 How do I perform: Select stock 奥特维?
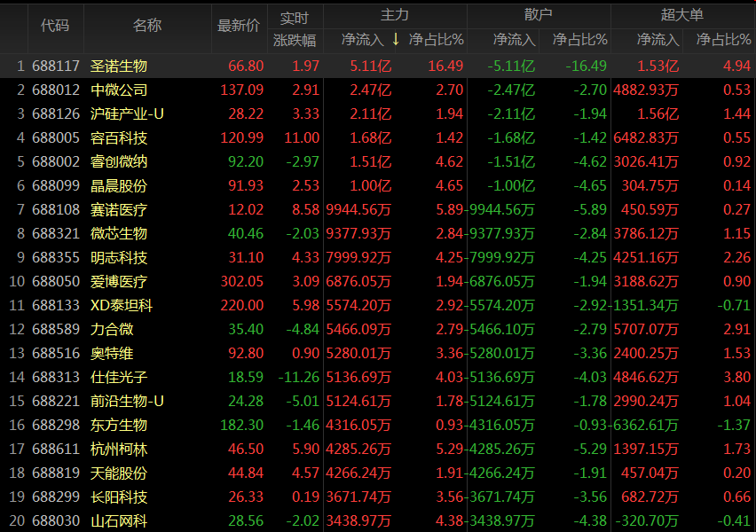tap(112, 353)
